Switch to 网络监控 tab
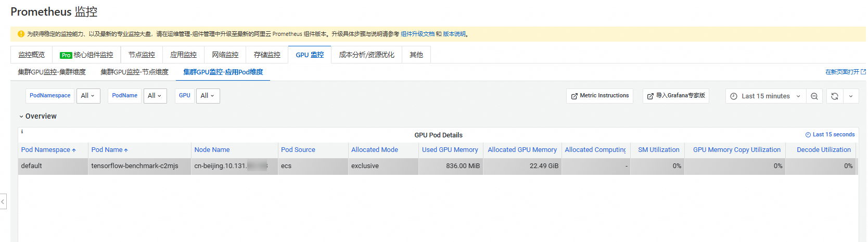The height and width of the screenshot is (242, 868). pos(225,55)
